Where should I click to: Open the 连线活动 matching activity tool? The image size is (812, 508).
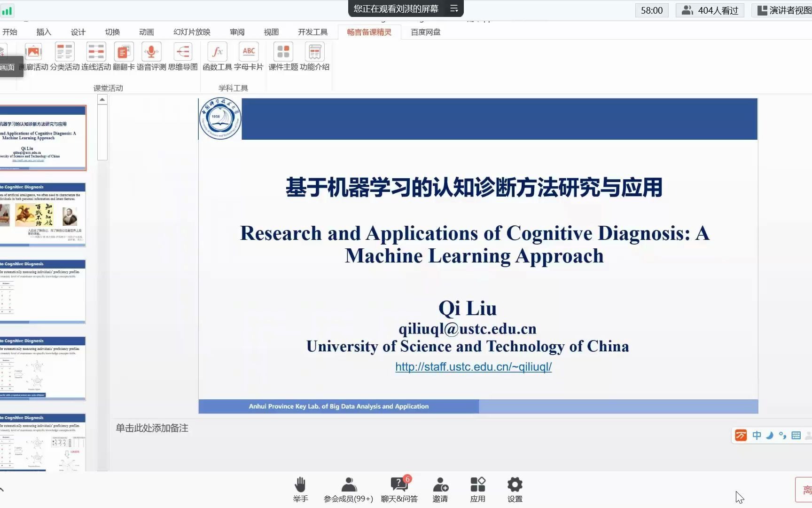pyautogui.click(x=96, y=56)
